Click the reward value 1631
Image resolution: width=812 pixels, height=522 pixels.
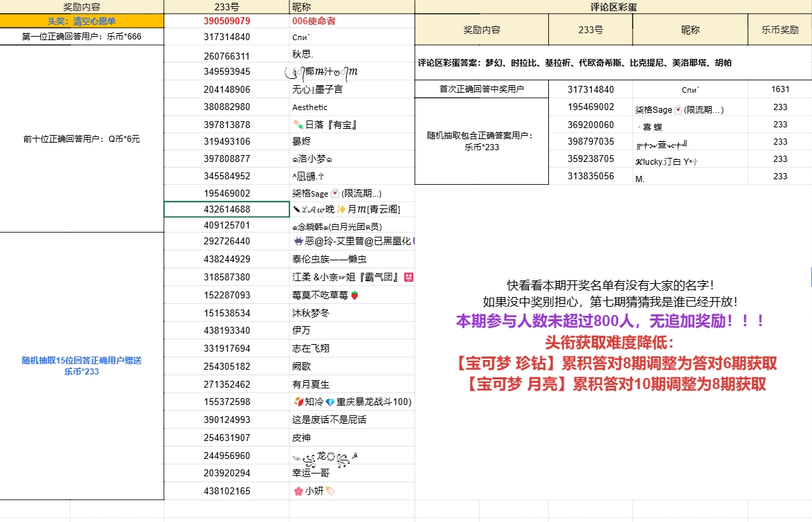click(x=780, y=89)
